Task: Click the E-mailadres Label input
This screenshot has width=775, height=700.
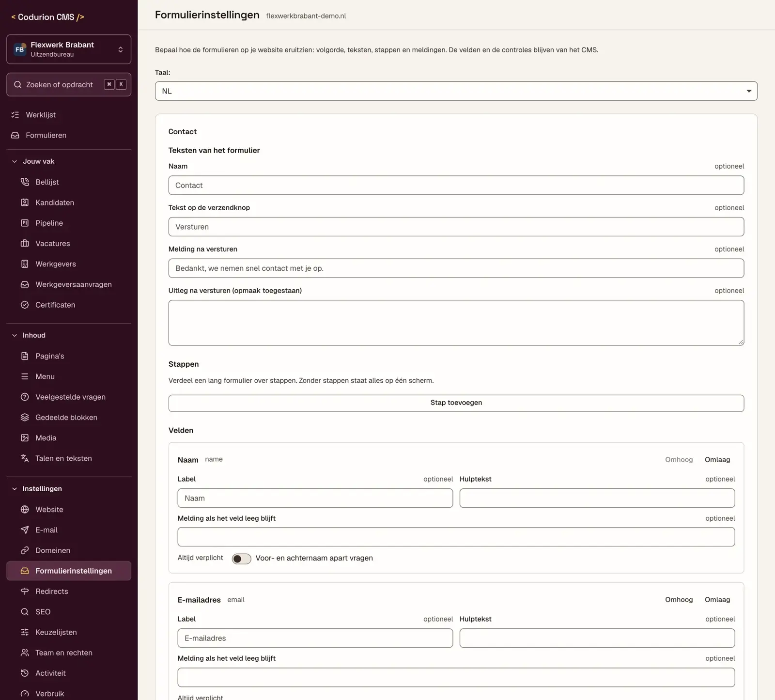Action: coord(315,638)
